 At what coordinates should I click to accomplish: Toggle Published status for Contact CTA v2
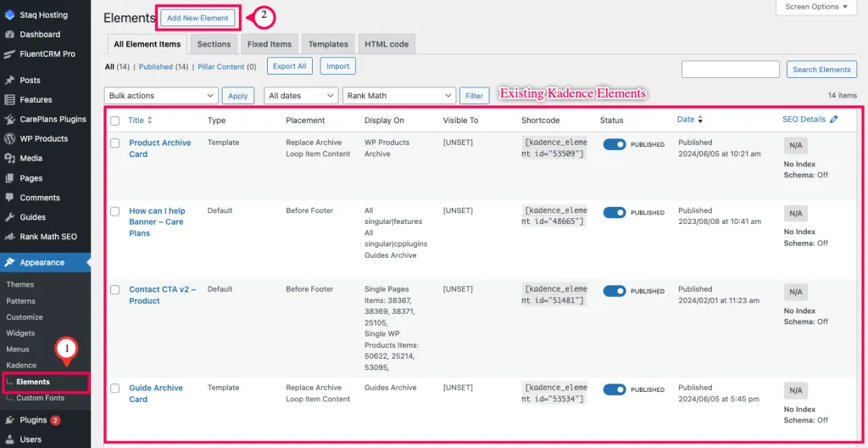pyautogui.click(x=615, y=291)
